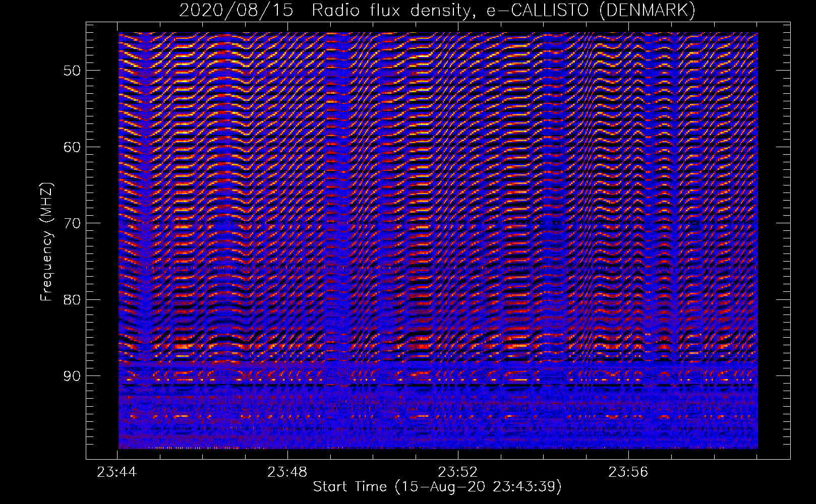Click the 90 MHz frequency tick label

tap(72, 376)
